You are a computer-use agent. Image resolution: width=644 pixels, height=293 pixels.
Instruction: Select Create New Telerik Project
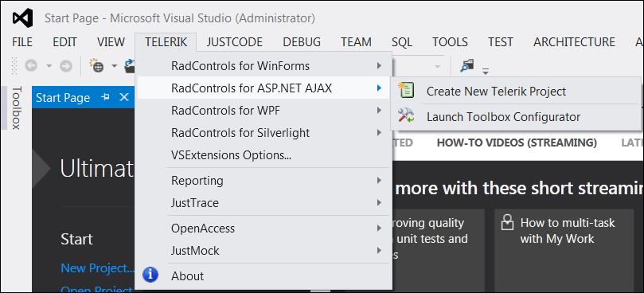coord(516,91)
